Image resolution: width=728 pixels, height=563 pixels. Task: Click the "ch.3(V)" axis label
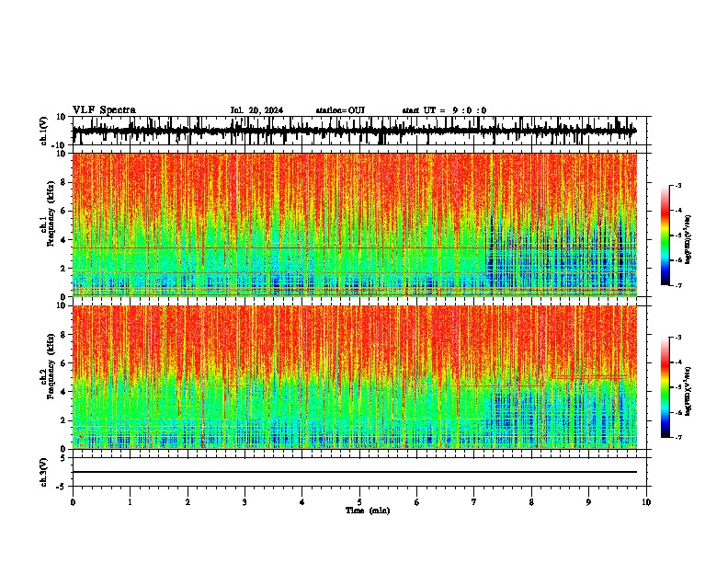(44, 472)
